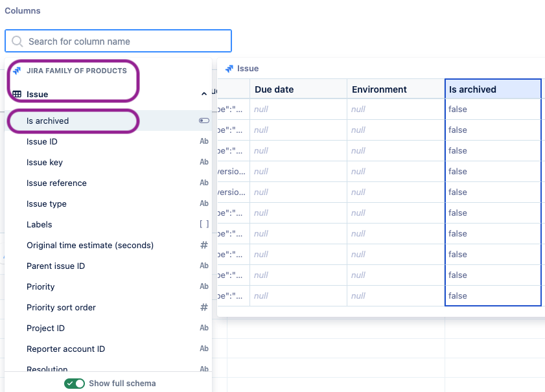Select the Priority sort order column

click(108, 308)
